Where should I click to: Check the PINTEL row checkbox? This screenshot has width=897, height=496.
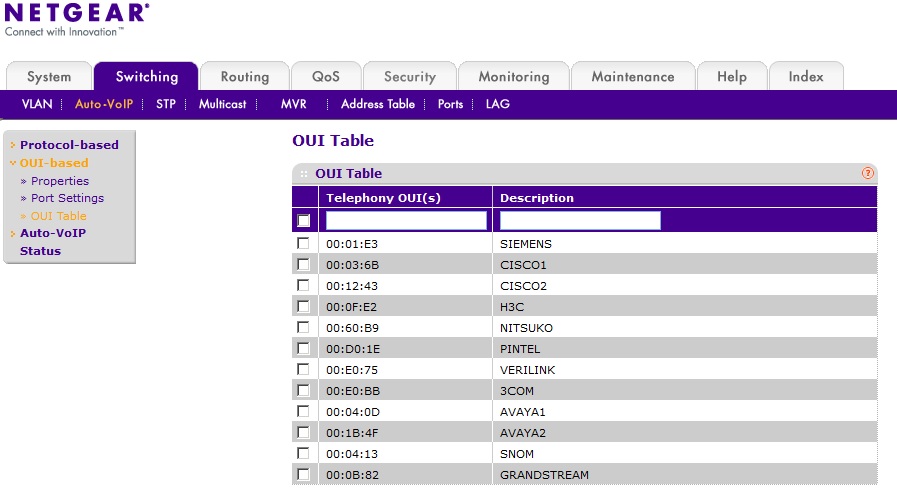(x=303, y=348)
